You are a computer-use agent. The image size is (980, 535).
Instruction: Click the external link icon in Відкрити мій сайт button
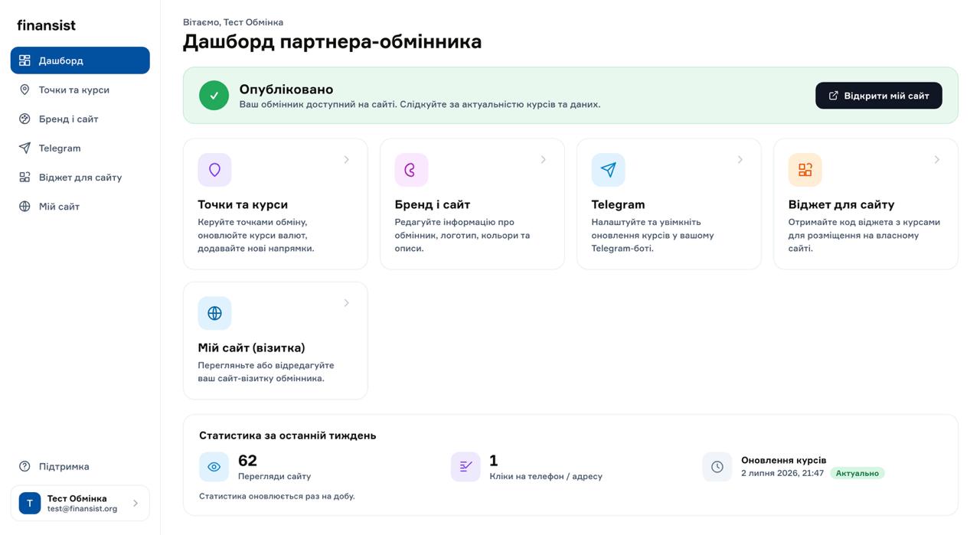coord(834,96)
